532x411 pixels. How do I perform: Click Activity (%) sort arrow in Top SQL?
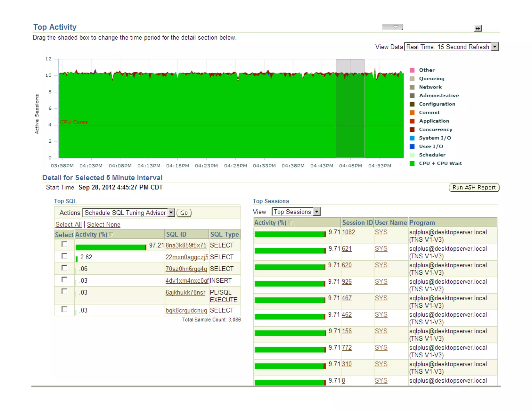pyautogui.click(x=111, y=235)
